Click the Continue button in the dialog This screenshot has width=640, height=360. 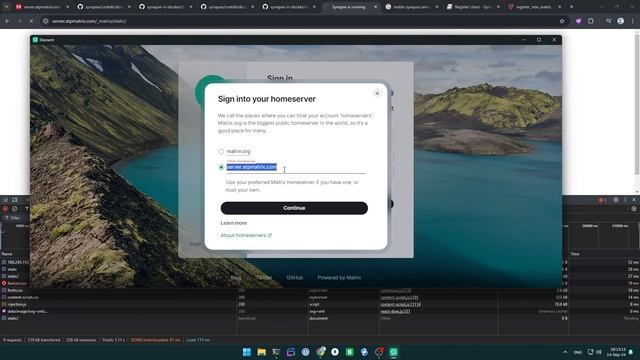[x=294, y=208]
